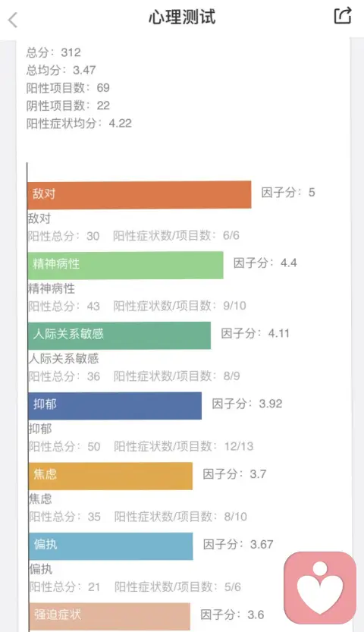Tap the yellow 焦虑 bar
The width and height of the screenshot is (364, 632).
(110, 476)
